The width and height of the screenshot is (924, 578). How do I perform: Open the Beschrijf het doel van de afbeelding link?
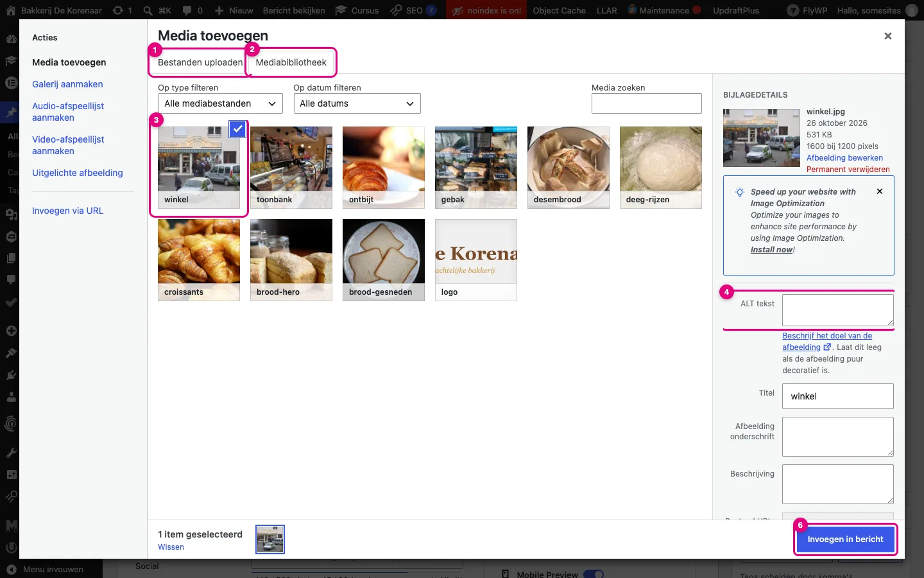click(x=827, y=342)
